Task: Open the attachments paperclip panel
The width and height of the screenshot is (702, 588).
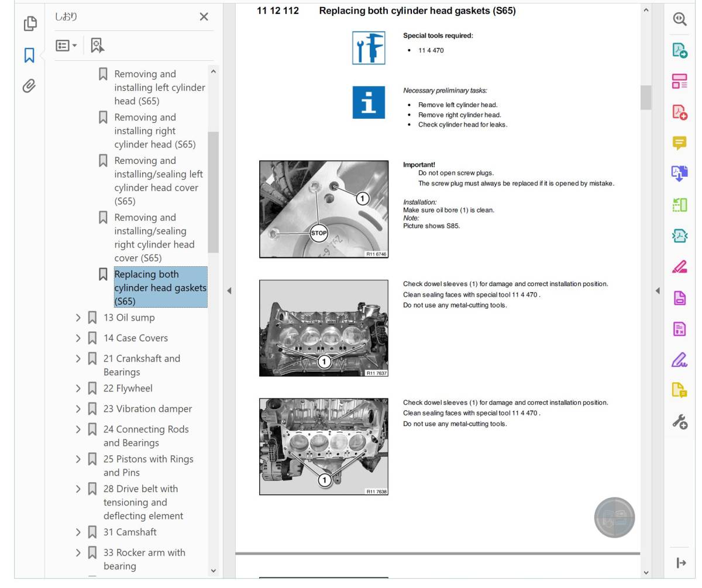Action: click(29, 86)
